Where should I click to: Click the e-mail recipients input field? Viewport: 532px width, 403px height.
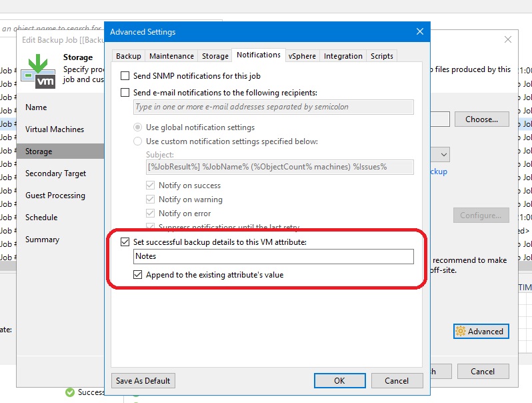(x=273, y=107)
